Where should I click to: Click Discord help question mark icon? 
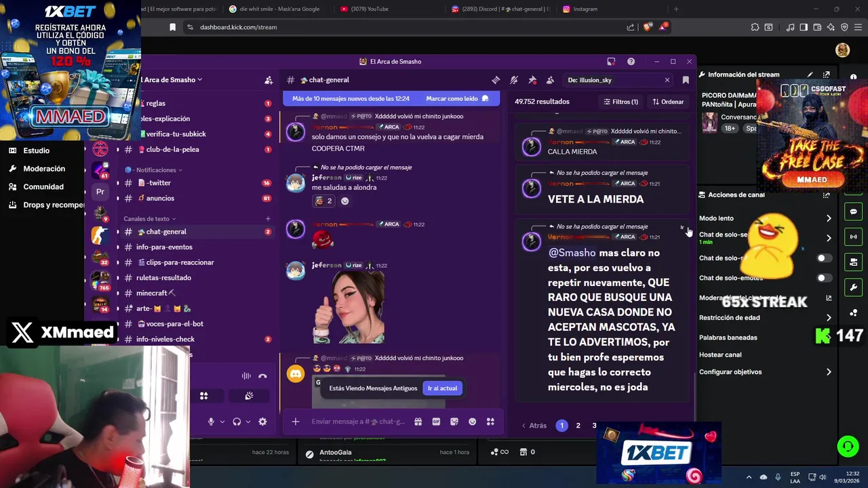point(631,62)
